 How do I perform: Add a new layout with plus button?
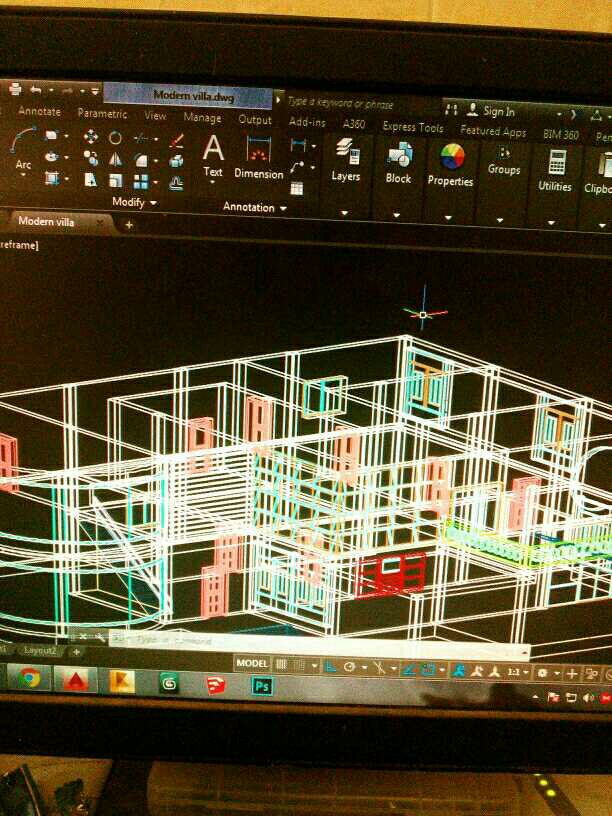point(76,652)
